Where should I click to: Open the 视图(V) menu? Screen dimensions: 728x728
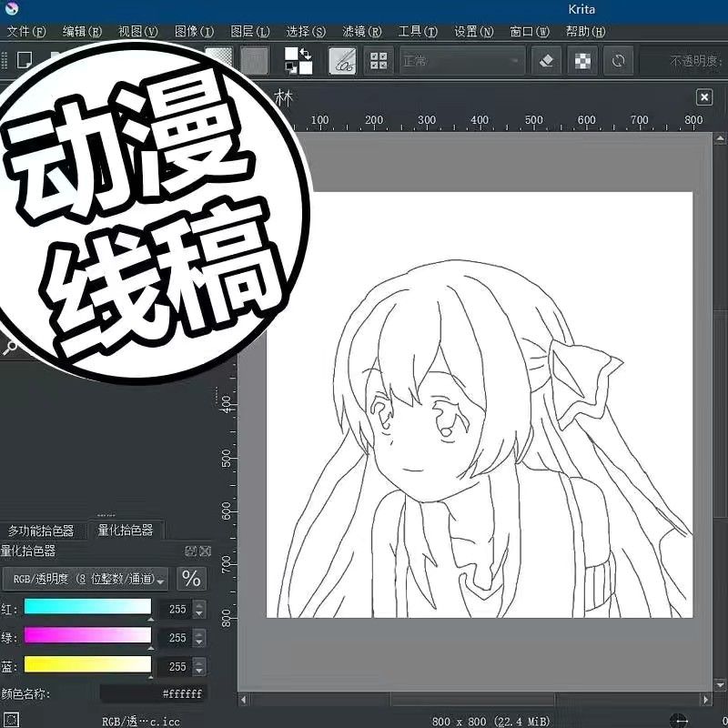click(138, 32)
